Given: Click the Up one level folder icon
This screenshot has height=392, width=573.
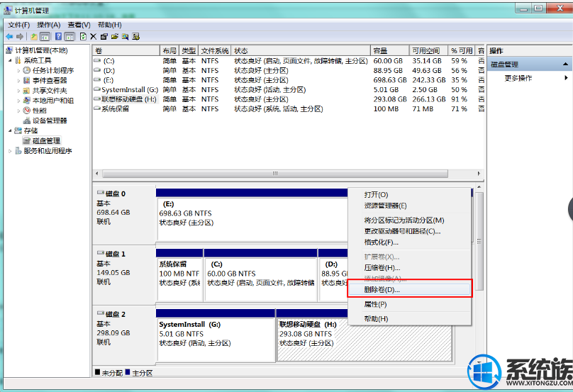Looking at the screenshot, I should 34,37.
